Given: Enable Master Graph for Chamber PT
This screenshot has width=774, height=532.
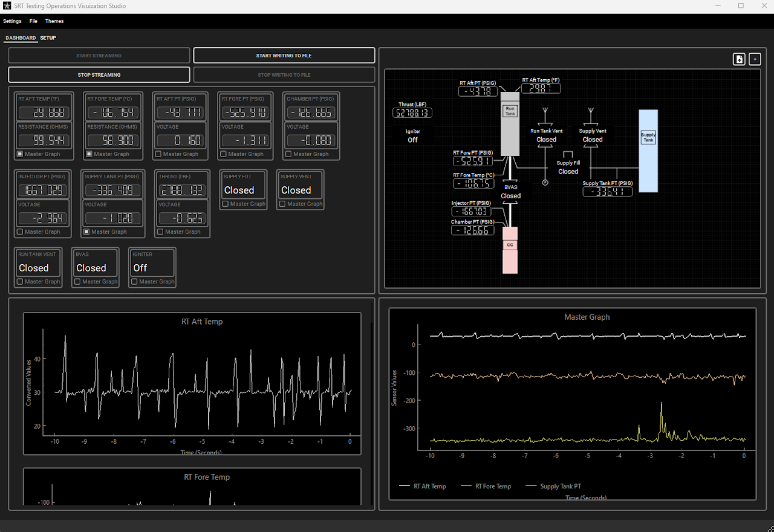Looking at the screenshot, I should pyautogui.click(x=288, y=154).
